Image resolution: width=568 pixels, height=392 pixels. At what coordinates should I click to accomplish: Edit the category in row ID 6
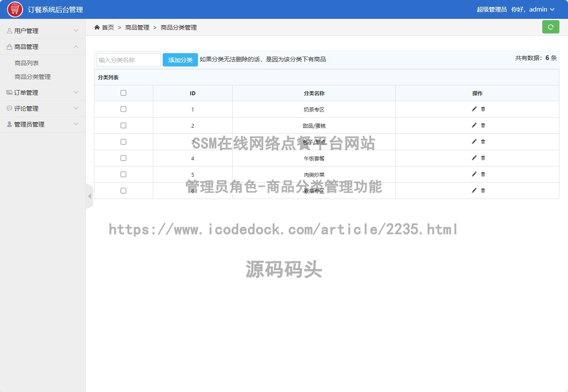point(474,190)
